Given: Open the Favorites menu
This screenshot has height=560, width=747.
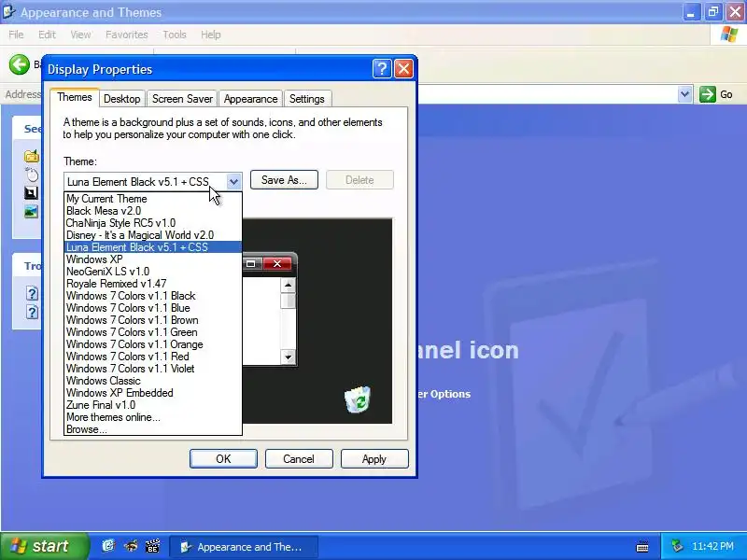Looking at the screenshot, I should click(x=126, y=35).
